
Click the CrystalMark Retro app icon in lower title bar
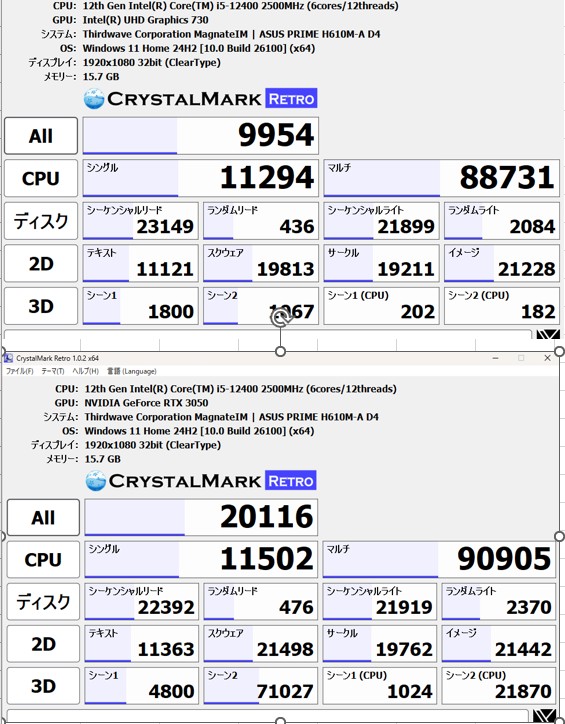click(8, 358)
